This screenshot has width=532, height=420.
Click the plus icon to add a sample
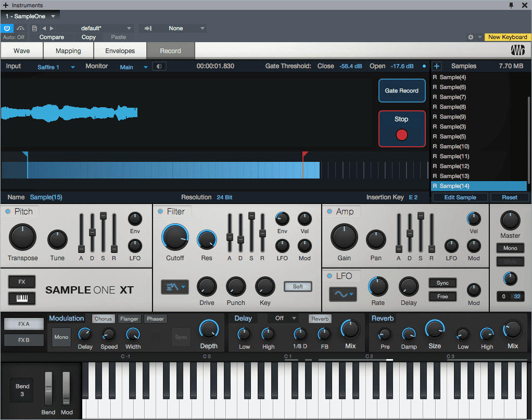tap(436, 66)
